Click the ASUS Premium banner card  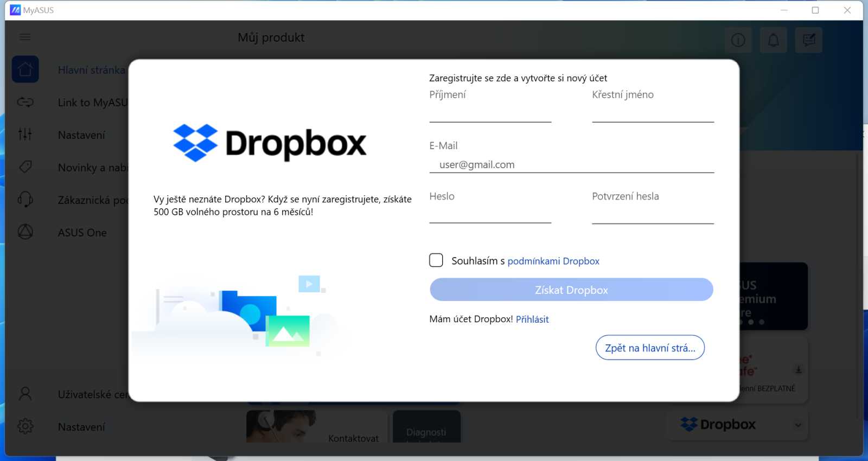pos(773,296)
